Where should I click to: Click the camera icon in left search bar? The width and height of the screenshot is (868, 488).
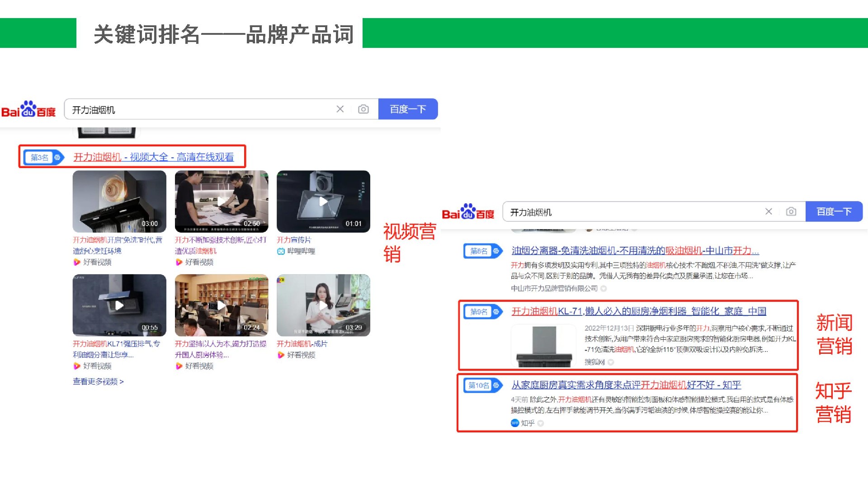click(363, 109)
